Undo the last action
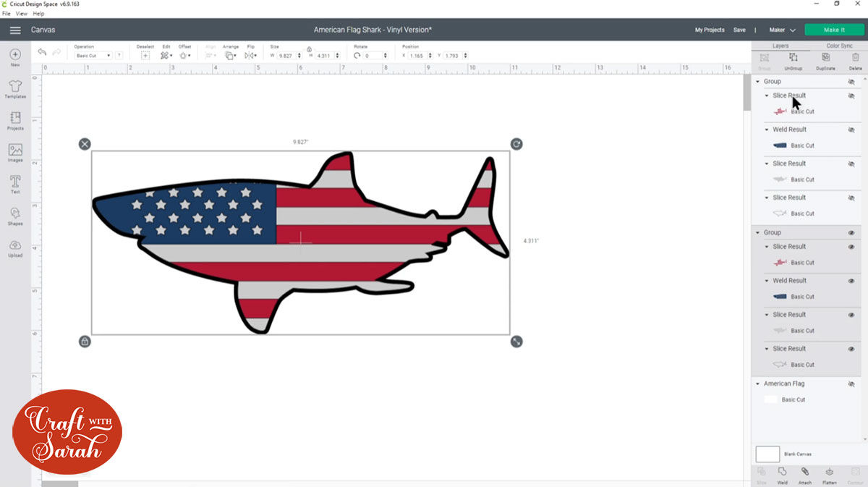 coord(42,52)
